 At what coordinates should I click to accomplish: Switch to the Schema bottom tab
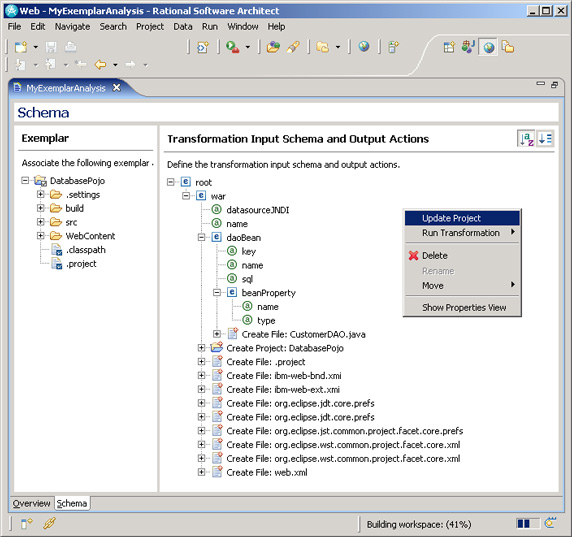(x=72, y=503)
